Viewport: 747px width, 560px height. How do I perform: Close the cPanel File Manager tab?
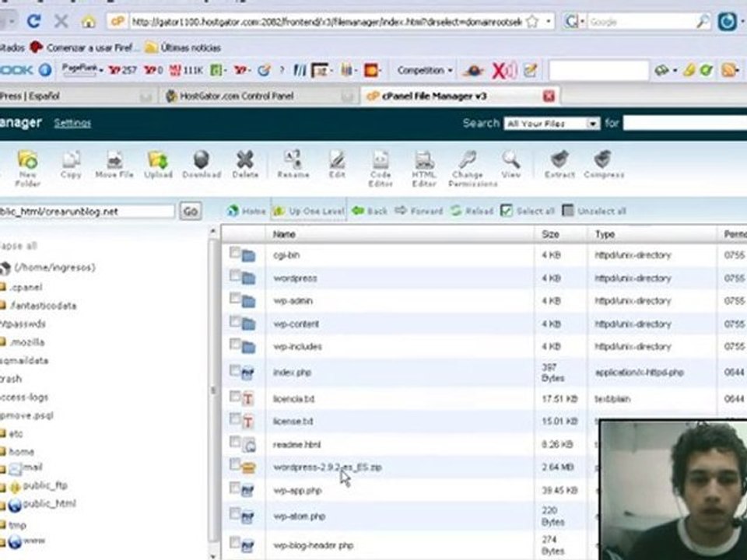(x=549, y=96)
